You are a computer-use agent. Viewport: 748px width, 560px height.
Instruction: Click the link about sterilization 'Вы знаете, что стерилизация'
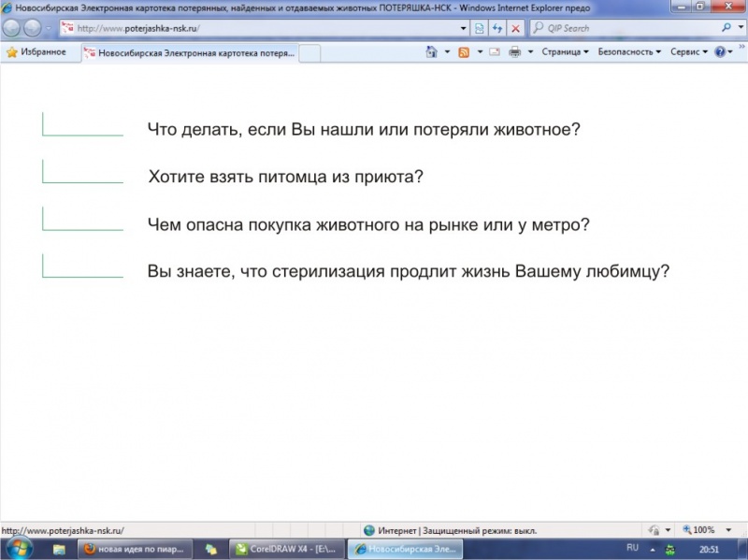(x=409, y=271)
